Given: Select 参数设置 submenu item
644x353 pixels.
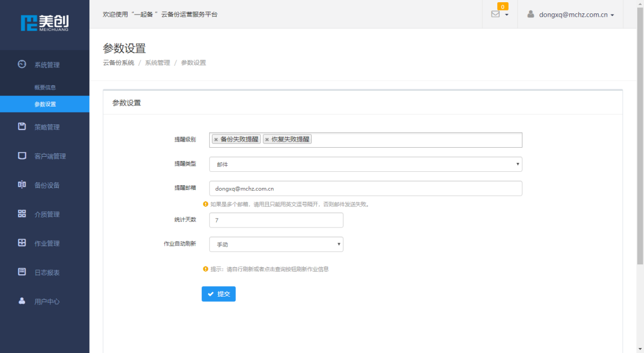Looking at the screenshot, I should (x=45, y=104).
